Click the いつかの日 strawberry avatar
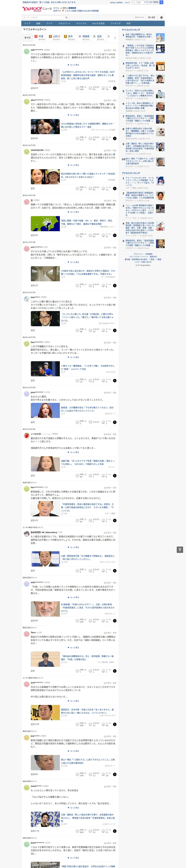Viewport: 186px width, 868px height. [26, 436]
